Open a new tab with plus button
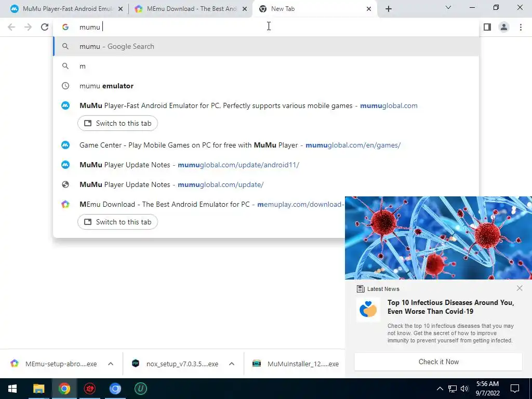This screenshot has height=399, width=532. coord(389,9)
